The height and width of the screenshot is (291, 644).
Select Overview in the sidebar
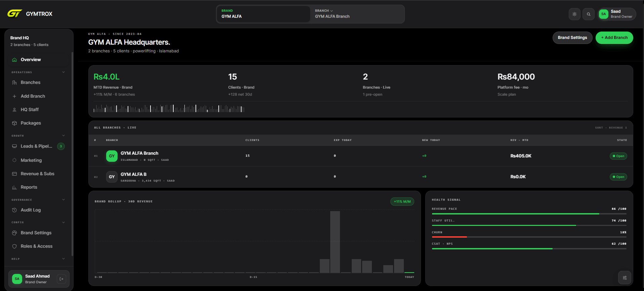pos(39,60)
